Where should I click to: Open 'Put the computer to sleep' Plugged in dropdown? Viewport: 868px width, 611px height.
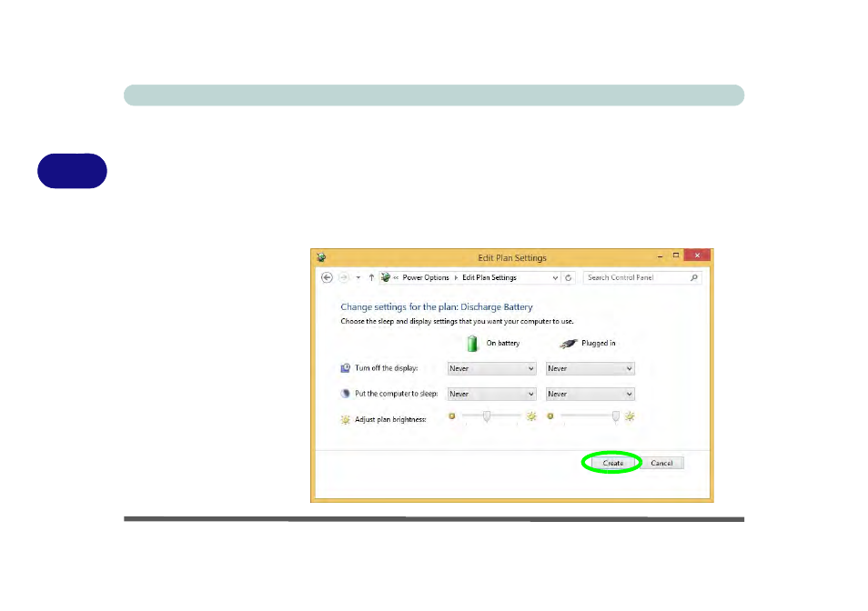pos(590,394)
